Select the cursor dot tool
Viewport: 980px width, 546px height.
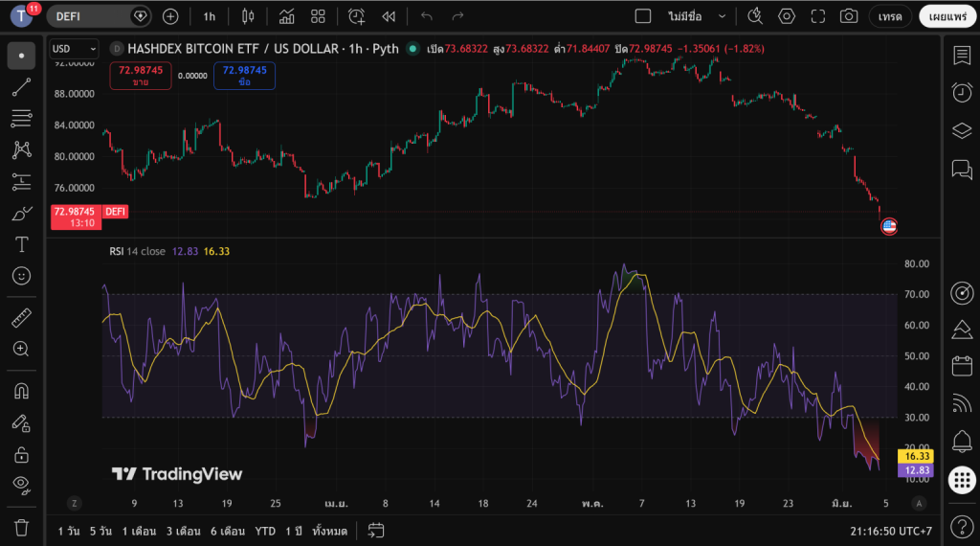pyautogui.click(x=21, y=56)
